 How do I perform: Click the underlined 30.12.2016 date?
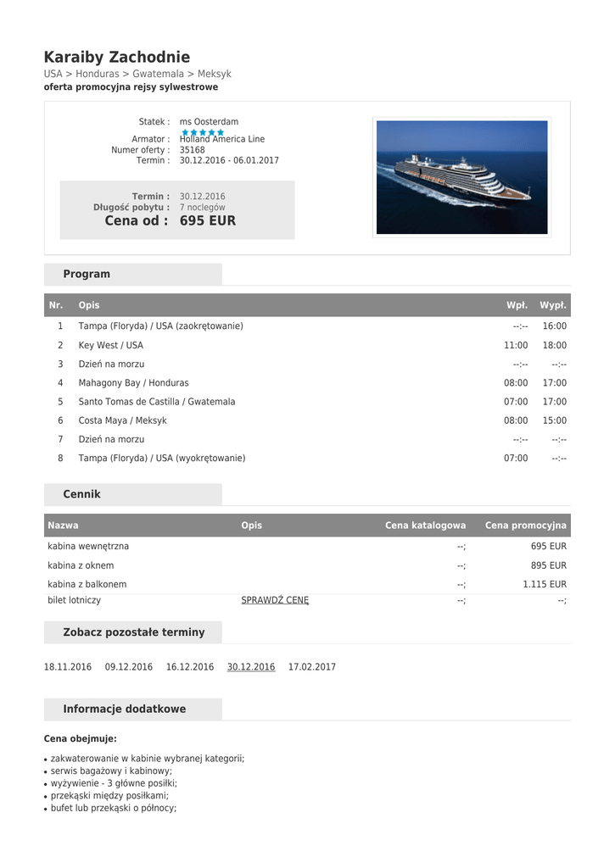[x=251, y=667]
